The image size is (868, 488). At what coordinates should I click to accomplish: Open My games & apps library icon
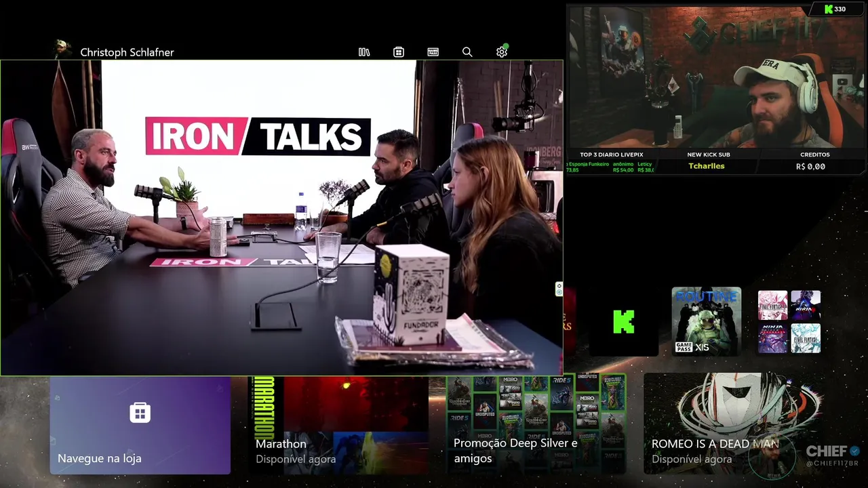tap(364, 52)
